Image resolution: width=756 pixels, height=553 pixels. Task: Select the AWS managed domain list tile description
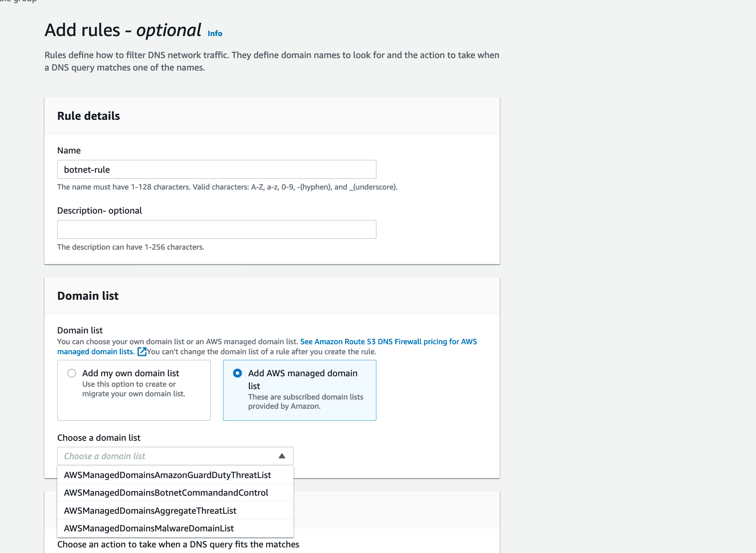pos(306,402)
